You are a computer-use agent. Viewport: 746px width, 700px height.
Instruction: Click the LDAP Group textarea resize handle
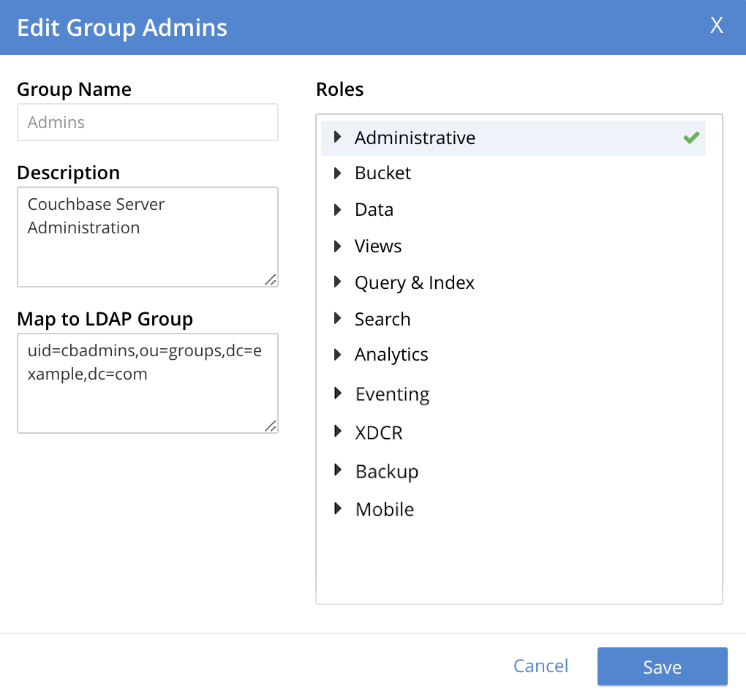coord(271,426)
